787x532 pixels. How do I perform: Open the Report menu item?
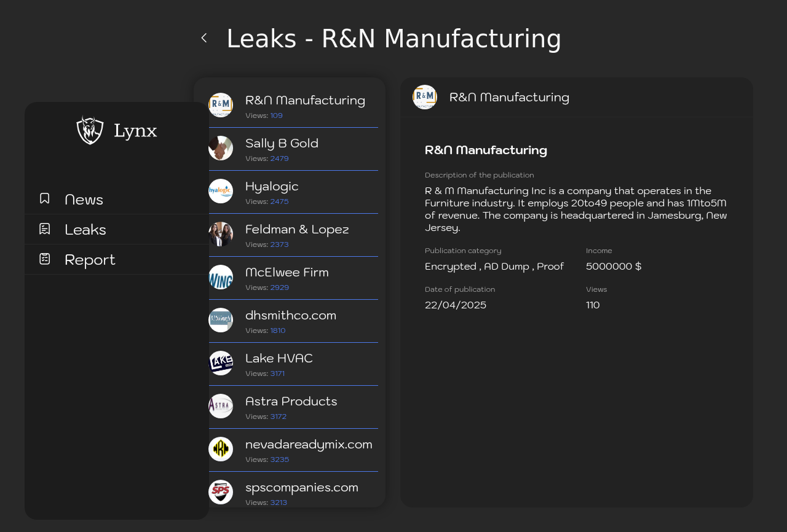click(x=117, y=259)
